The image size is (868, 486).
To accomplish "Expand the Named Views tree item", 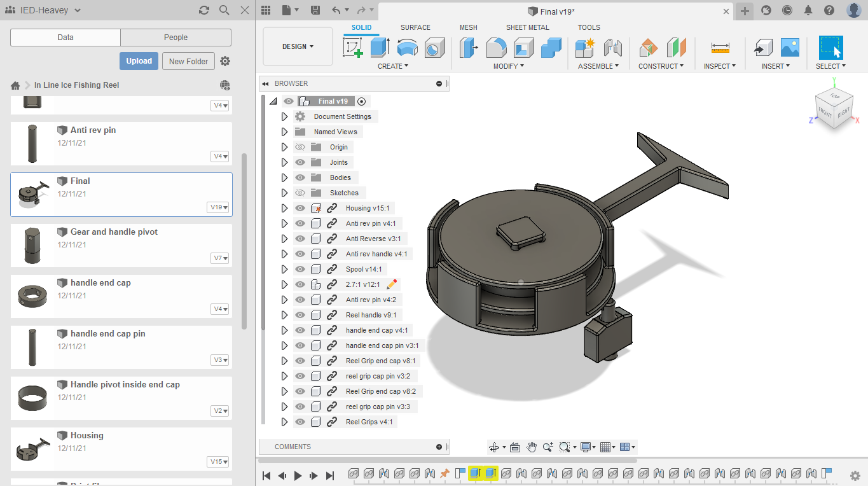I will pos(284,131).
